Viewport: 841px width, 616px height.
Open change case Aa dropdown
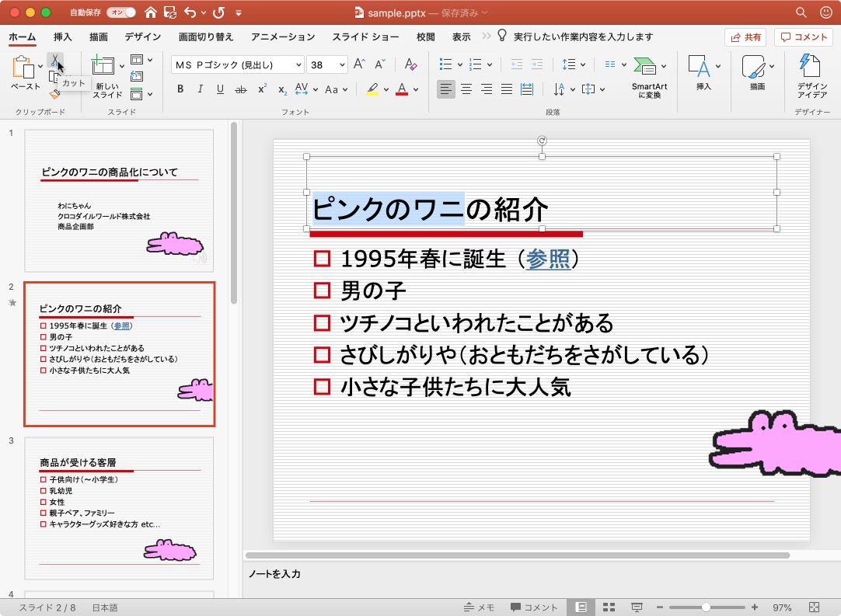point(337,89)
